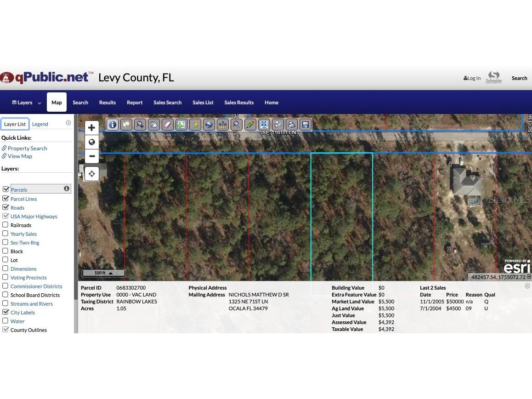Screen dimensions: 532x399
Task: Activate the Pan hand tool
Action: [154, 124]
